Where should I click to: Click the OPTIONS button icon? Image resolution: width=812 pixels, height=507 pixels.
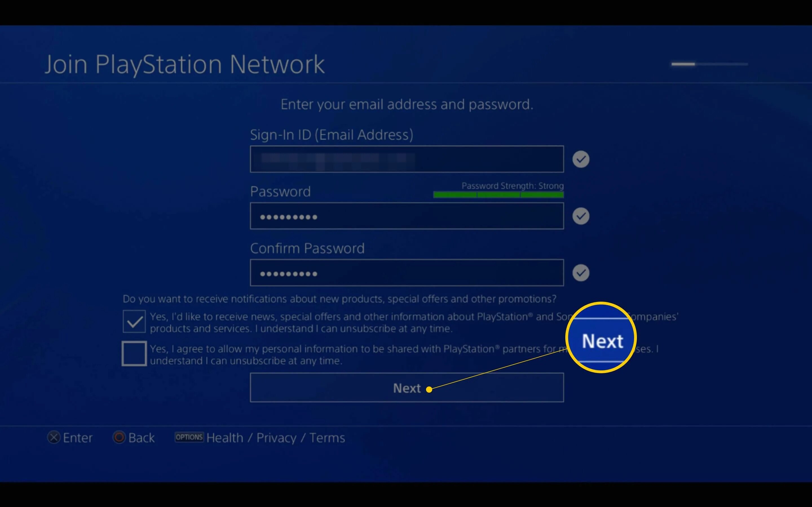tap(188, 437)
